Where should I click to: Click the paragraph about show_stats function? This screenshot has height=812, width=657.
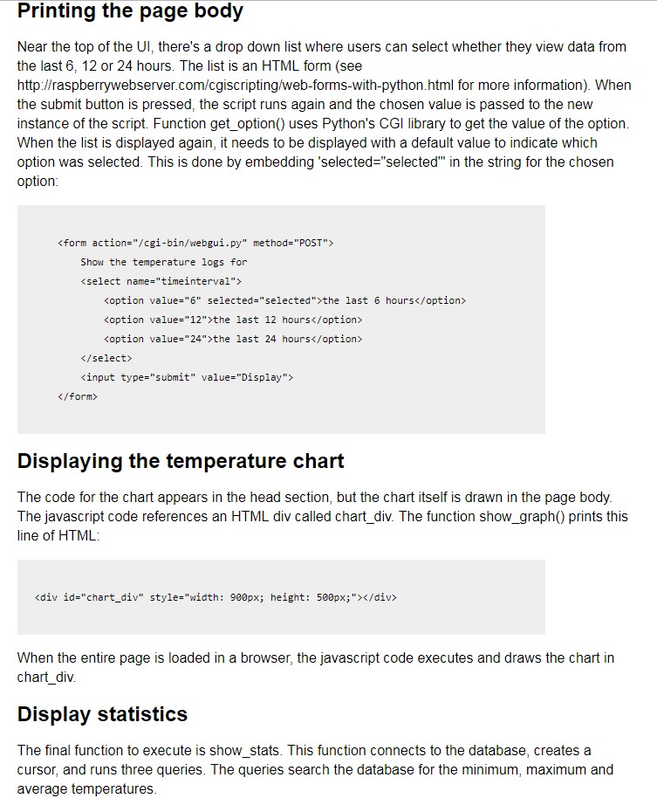(x=315, y=769)
